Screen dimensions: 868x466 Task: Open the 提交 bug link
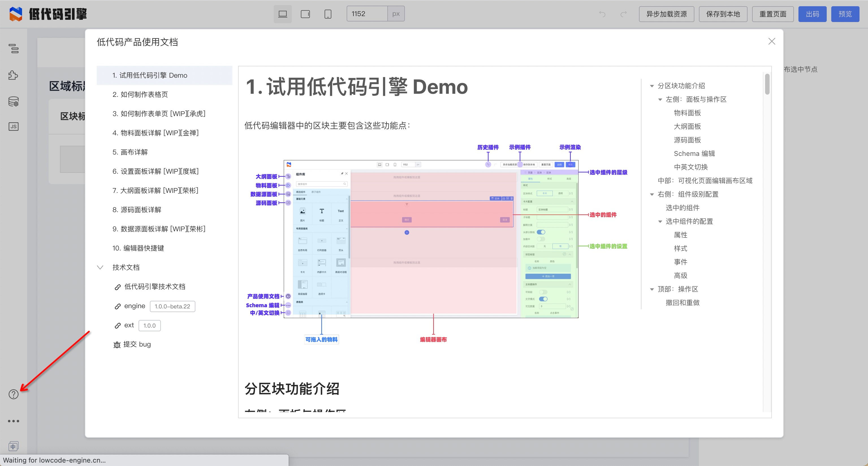(137, 345)
